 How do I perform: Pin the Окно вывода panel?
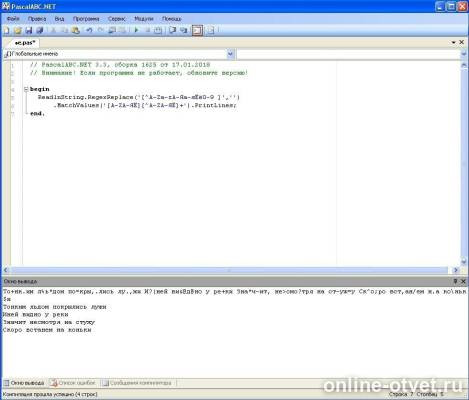[455, 281]
